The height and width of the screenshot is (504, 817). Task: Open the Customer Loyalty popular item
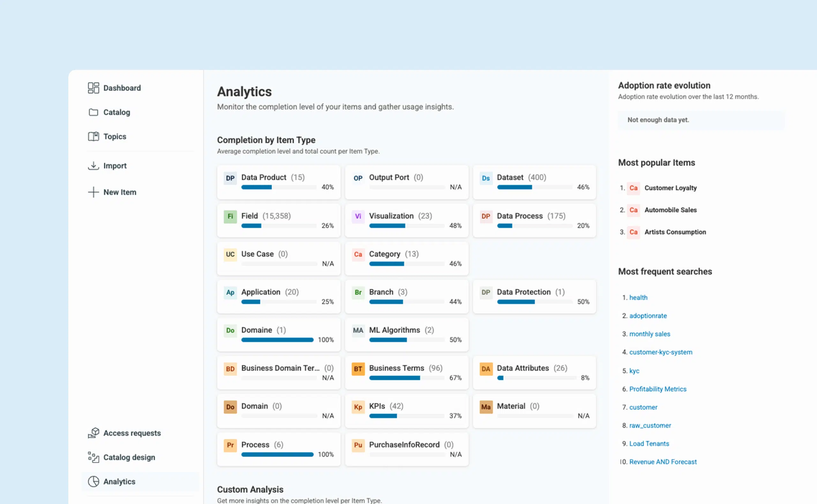tap(670, 188)
